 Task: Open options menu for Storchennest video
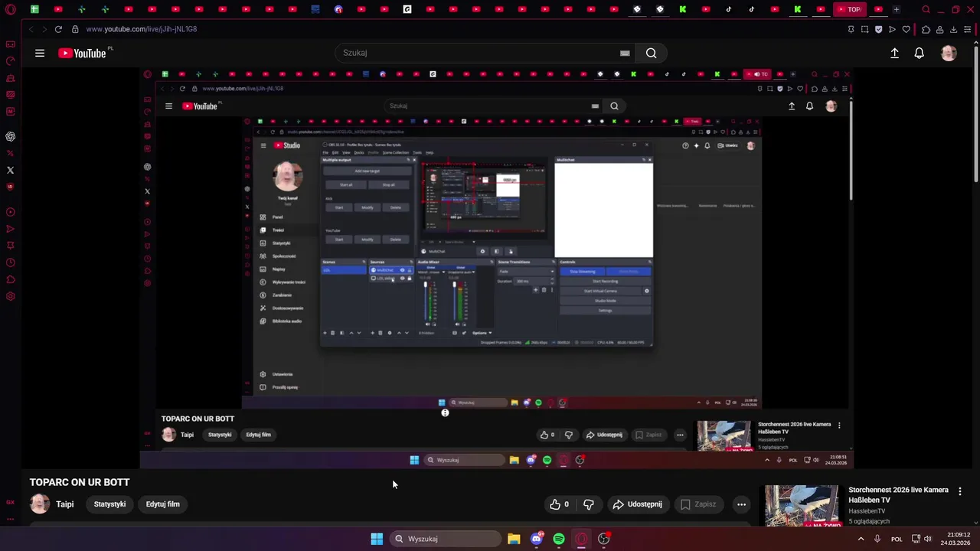(960, 491)
